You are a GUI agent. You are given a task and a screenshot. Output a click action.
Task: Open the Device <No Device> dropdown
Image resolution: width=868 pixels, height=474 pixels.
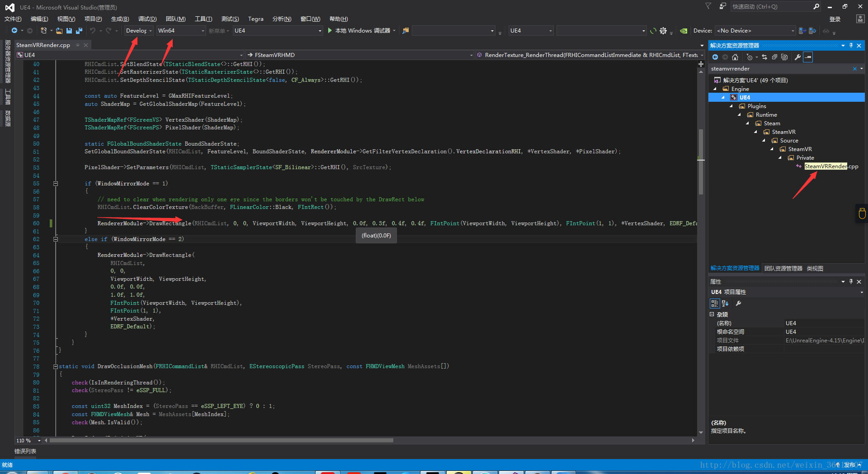[755, 31]
